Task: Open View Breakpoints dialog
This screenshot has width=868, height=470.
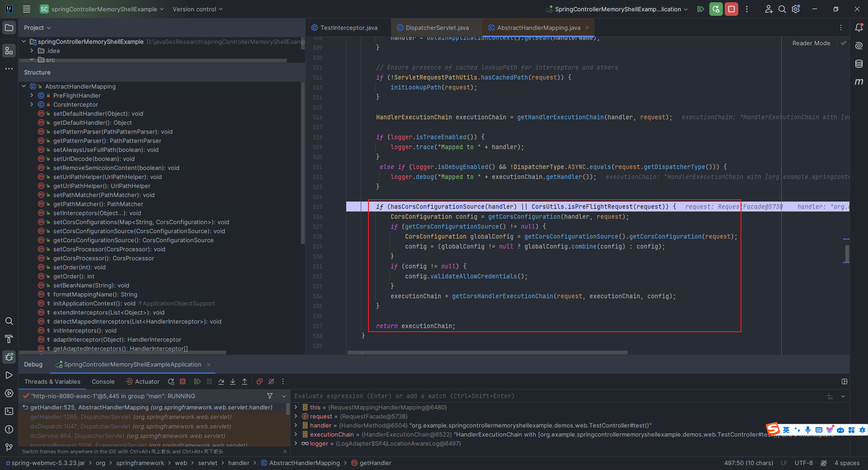Action: tap(259, 382)
